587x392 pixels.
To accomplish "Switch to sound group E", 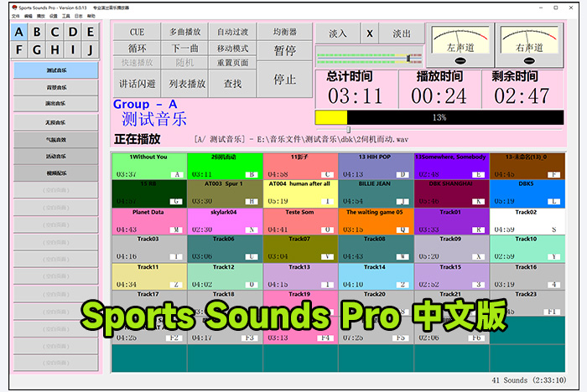I will pyautogui.click(x=91, y=32).
